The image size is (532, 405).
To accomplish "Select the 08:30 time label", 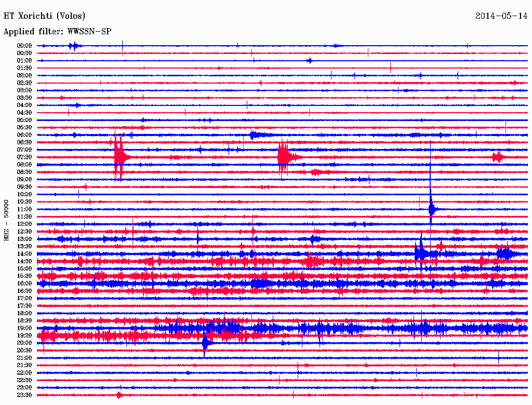I will coord(24,172).
